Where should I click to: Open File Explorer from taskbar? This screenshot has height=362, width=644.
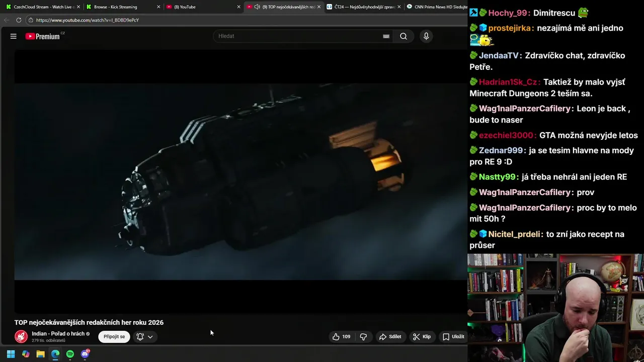click(40, 354)
